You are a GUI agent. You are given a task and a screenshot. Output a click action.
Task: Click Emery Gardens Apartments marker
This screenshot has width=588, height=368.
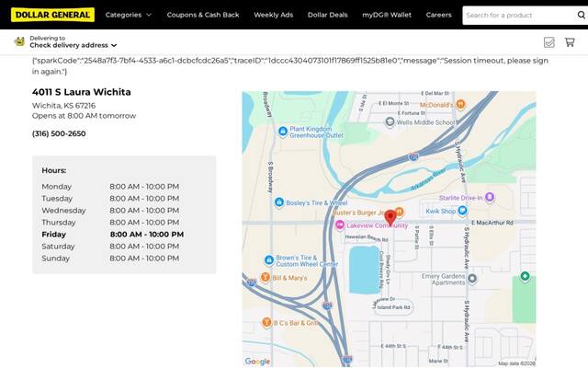click(x=472, y=279)
